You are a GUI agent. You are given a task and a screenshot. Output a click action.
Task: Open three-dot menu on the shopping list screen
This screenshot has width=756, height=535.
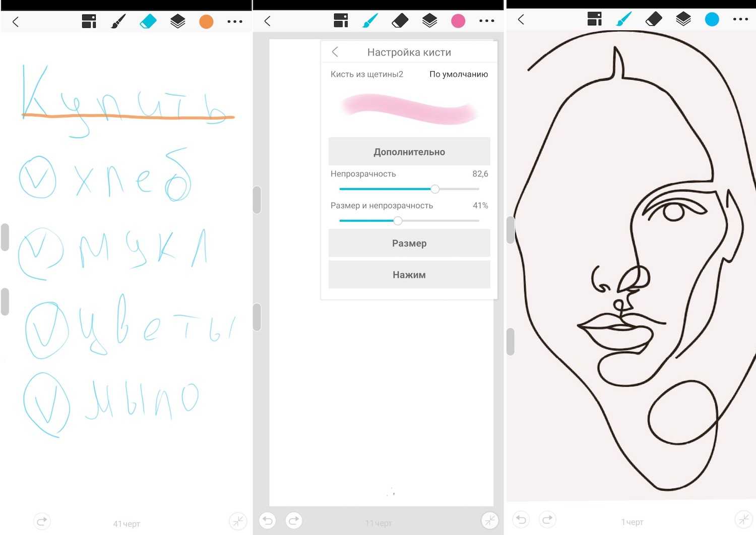235,22
